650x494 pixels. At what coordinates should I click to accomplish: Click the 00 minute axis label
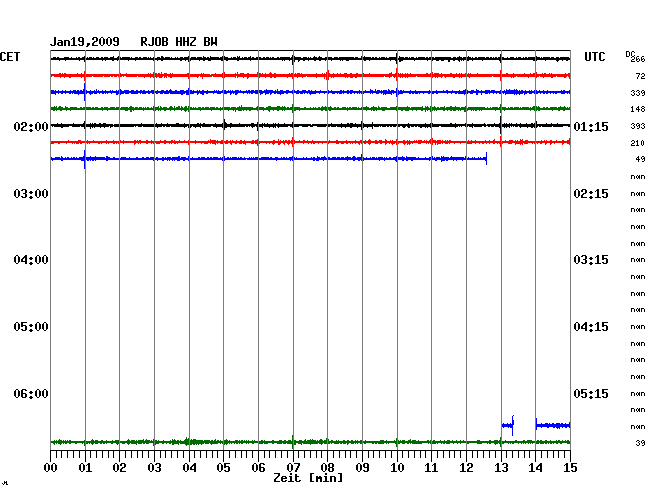(50, 467)
